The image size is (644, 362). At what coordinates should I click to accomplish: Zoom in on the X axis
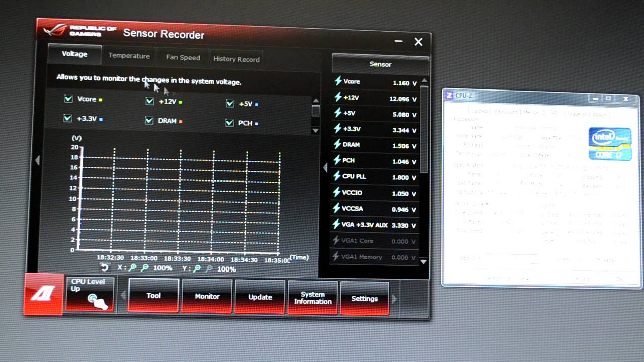click(x=132, y=268)
